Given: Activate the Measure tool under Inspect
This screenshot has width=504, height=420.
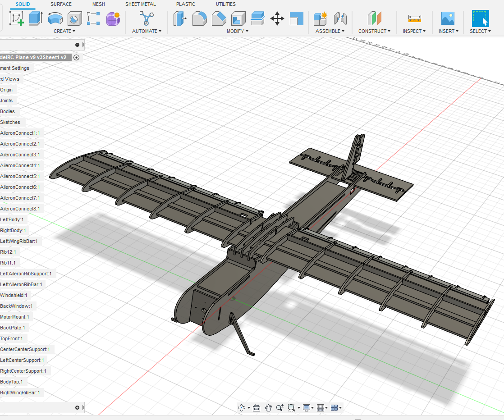Looking at the screenshot, I should pos(414,18).
